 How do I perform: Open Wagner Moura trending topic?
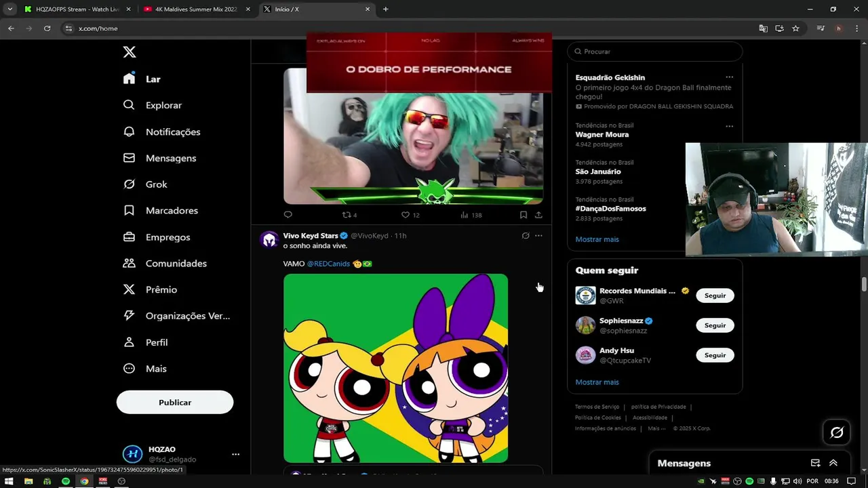[602, 134]
